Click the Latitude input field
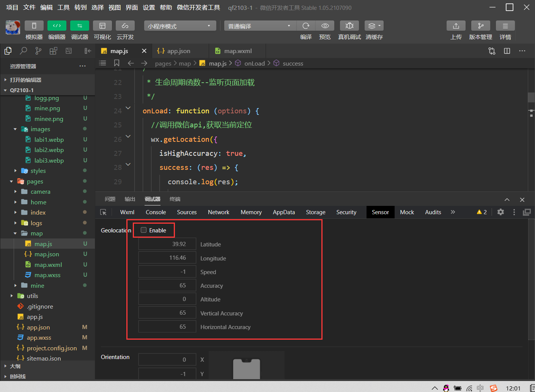 click(x=167, y=244)
